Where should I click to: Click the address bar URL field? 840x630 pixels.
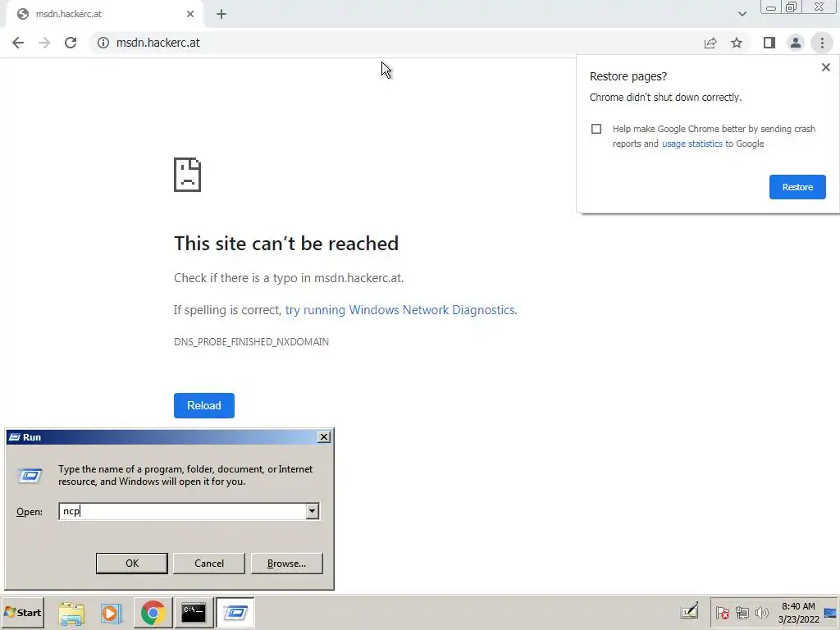click(396, 43)
